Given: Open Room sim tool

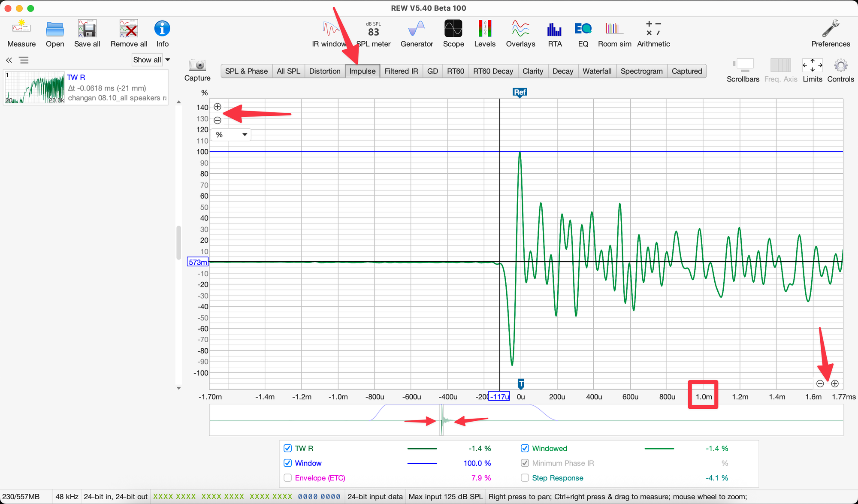Looking at the screenshot, I should 614,29.
